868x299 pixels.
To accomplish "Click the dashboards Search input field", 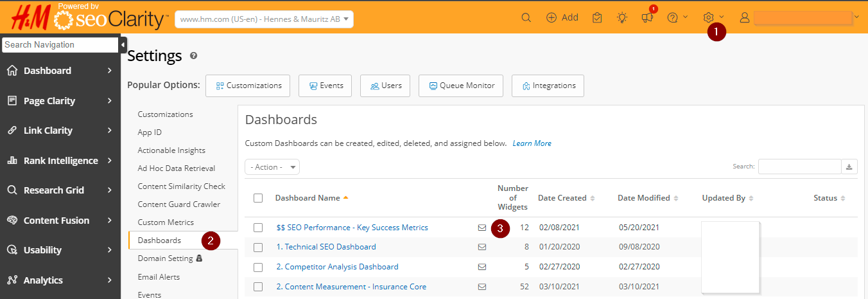I will click(799, 167).
